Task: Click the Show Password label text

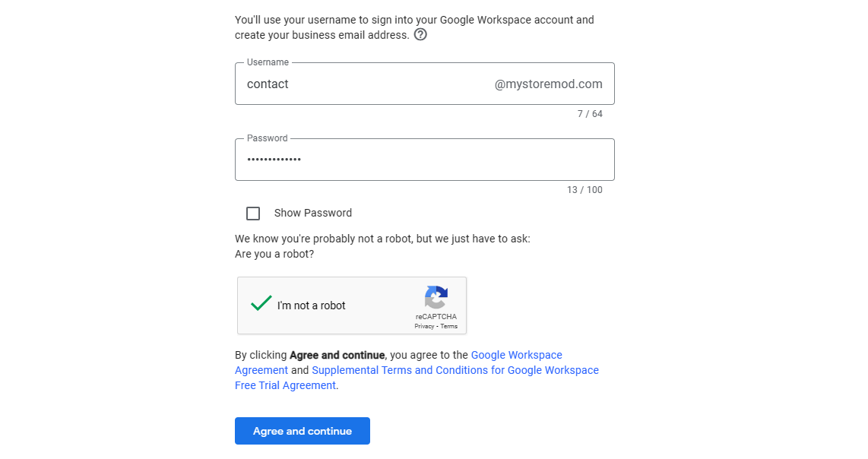Action: (x=312, y=214)
